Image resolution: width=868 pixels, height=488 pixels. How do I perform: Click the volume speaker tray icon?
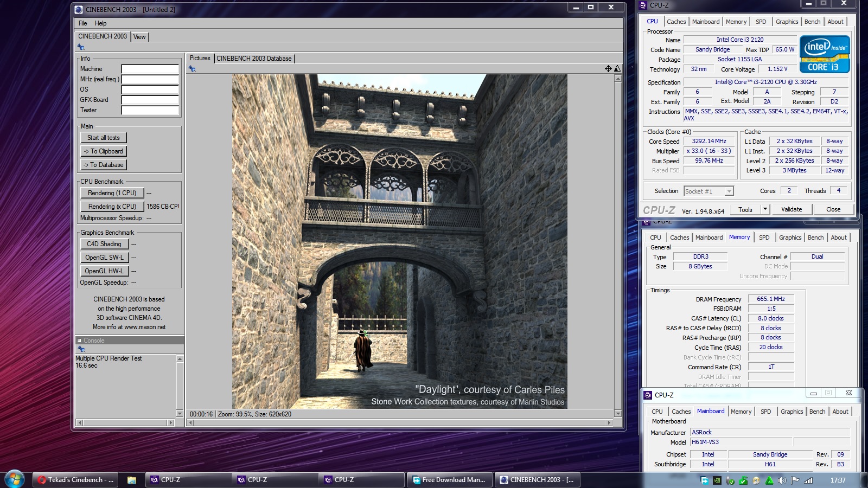pos(782,480)
